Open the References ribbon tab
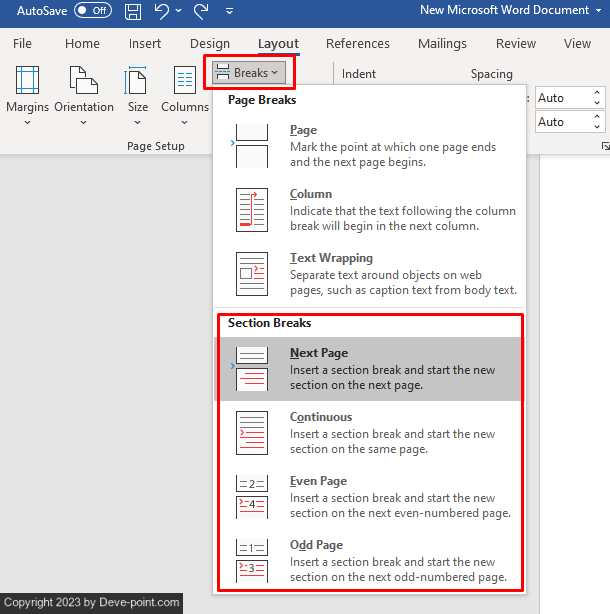This screenshot has width=610, height=614. point(358,44)
